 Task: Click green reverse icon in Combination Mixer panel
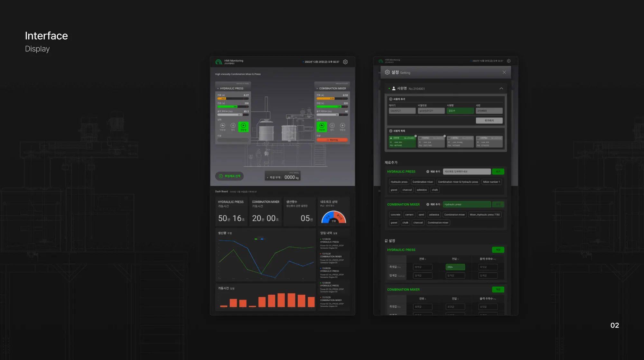(x=322, y=126)
